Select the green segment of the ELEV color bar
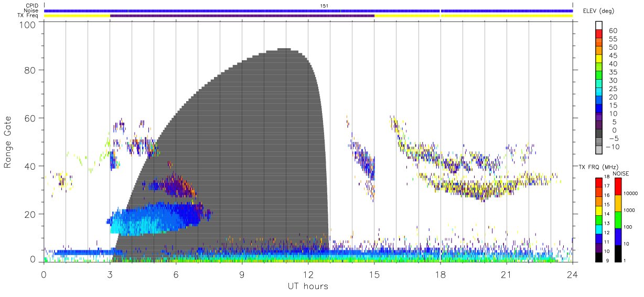Screen dimensions: 644x297 click(x=599, y=76)
